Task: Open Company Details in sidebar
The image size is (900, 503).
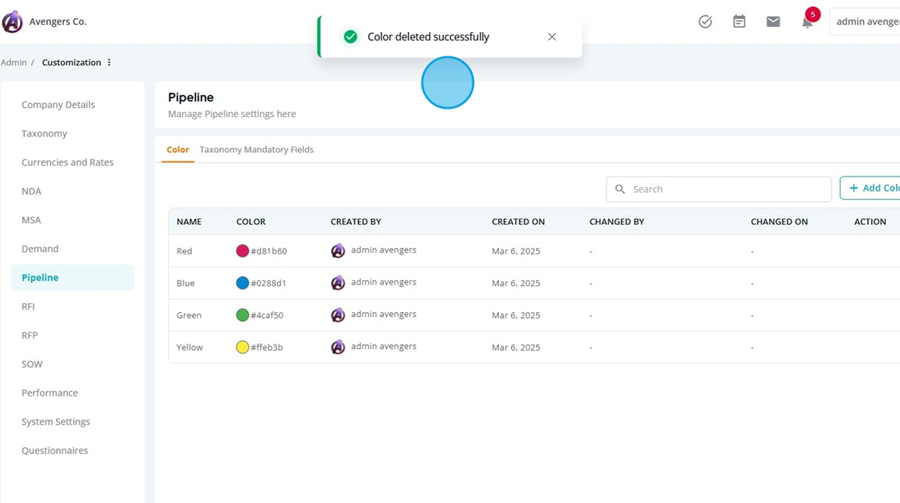Action: (58, 105)
